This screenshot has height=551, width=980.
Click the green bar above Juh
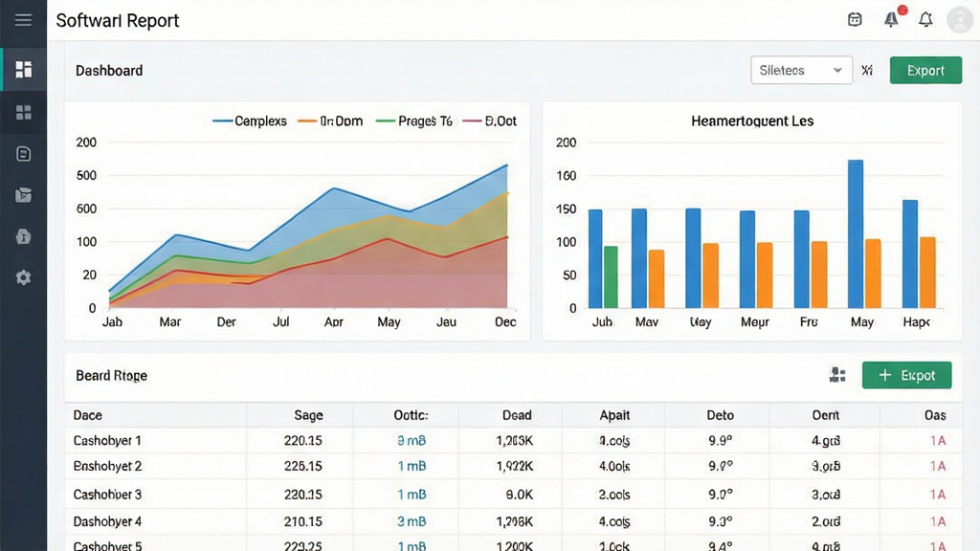(611, 276)
